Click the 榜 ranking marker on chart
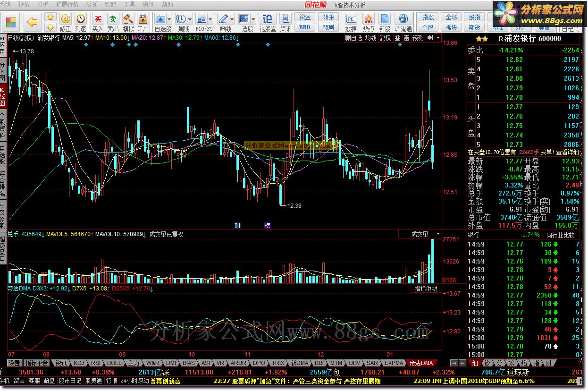The image size is (588, 391). pyautogui.click(x=268, y=225)
